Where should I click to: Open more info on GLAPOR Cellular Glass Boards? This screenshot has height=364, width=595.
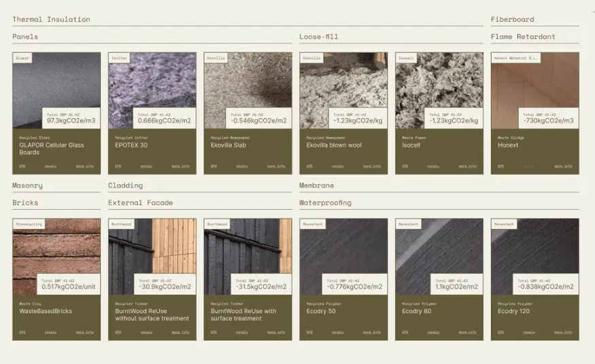click(84, 166)
